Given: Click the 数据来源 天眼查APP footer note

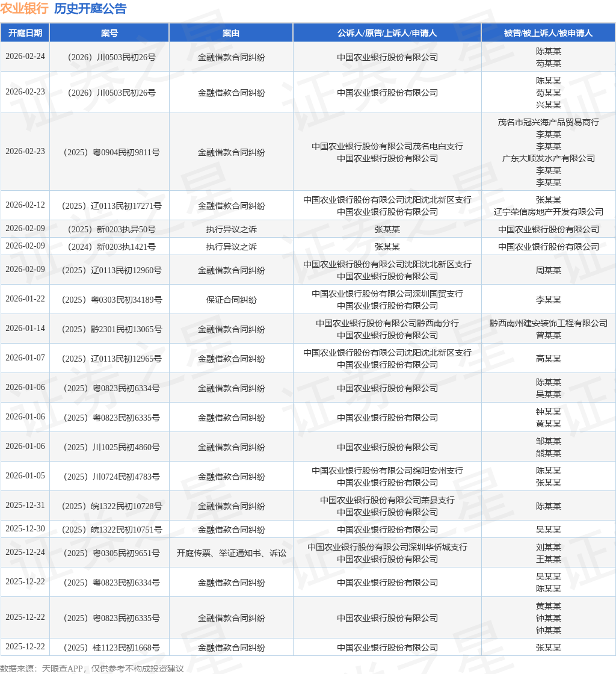Looking at the screenshot, I should point(92,669).
